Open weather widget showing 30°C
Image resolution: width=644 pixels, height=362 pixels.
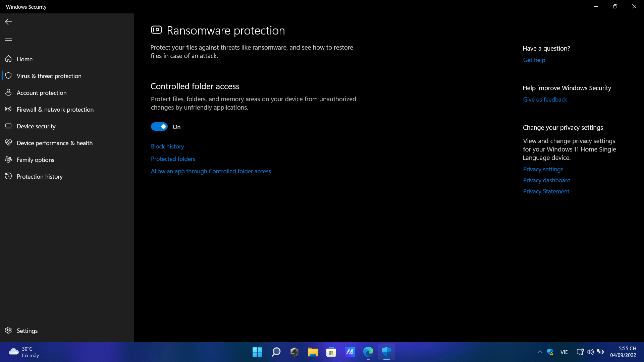click(23, 352)
